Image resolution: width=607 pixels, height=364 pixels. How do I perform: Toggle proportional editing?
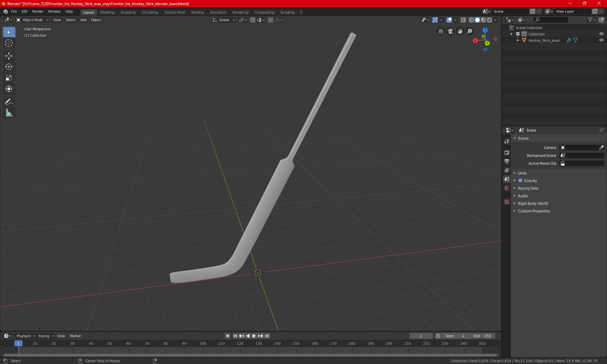[271, 20]
